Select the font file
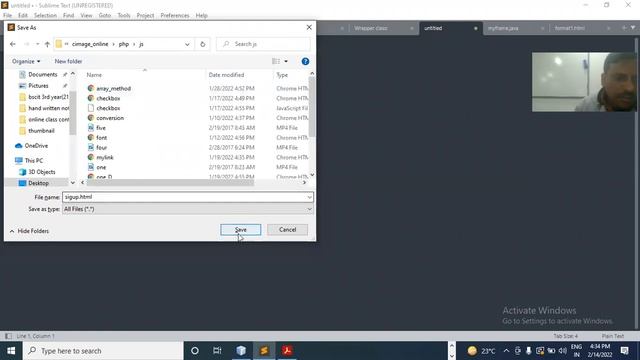The image size is (640, 360). (102, 138)
